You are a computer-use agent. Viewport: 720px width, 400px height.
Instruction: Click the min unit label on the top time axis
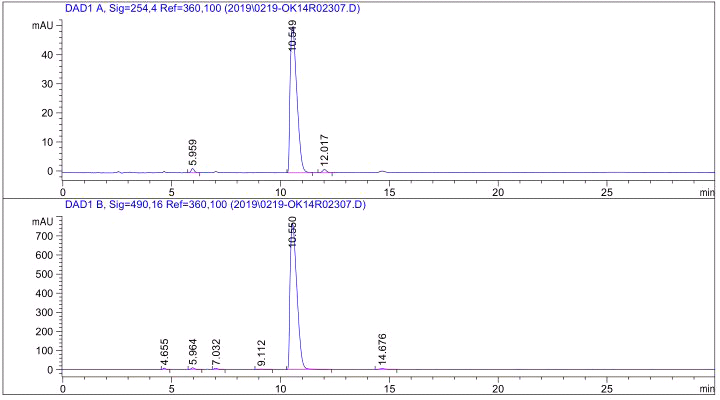[707, 192]
